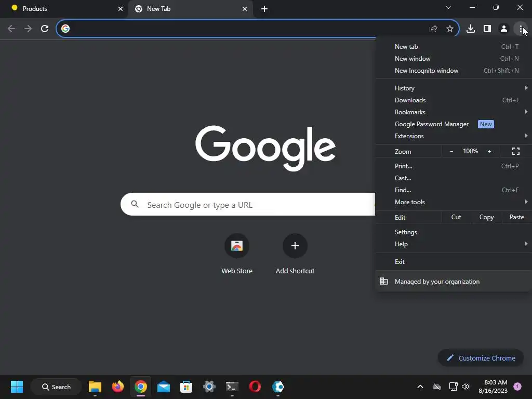532x399 pixels.
Task: Open File Explorer from taskbar
Action: [x=95, y=387]
